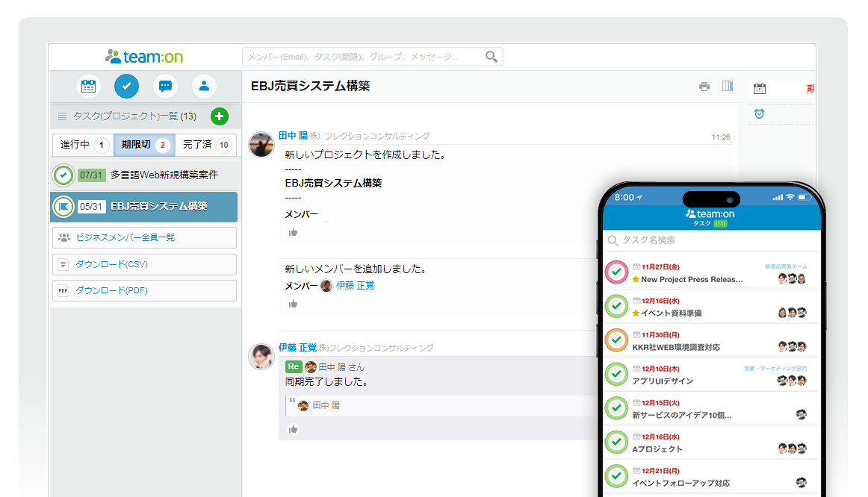The image size is (868, 497).
Task: Toggle phone task check for 新サービスのアイデア10個
Action: 616,408
